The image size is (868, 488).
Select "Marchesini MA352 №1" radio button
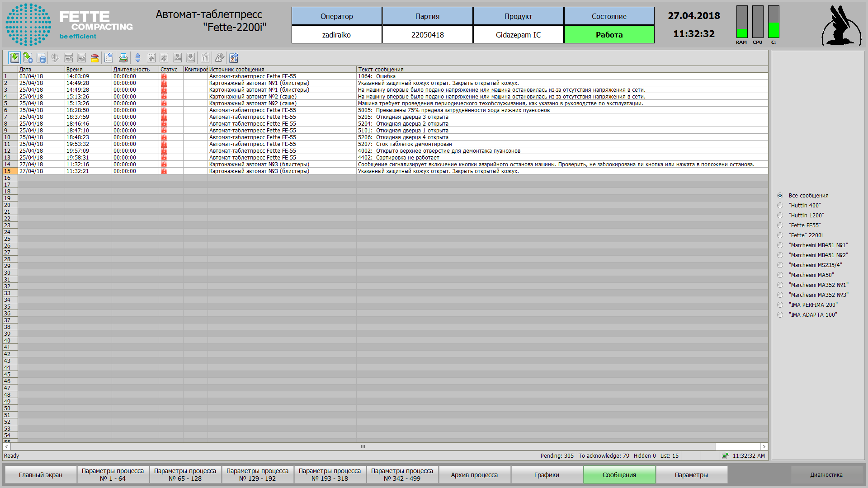pos(780,285)
